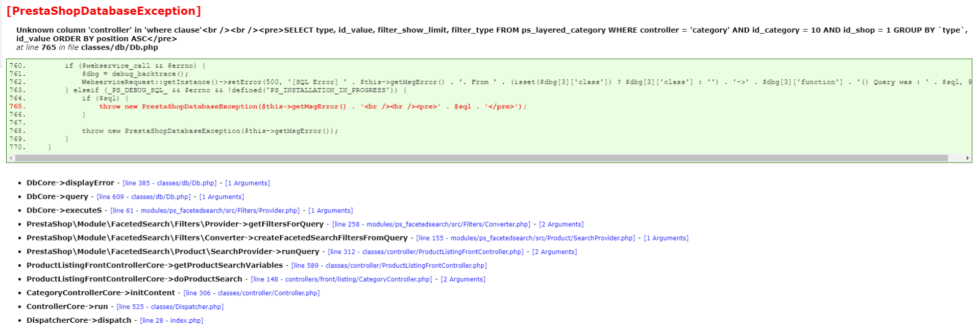Click code line 760 webservice_call condition
980x336 pixels.
point(135,66)
